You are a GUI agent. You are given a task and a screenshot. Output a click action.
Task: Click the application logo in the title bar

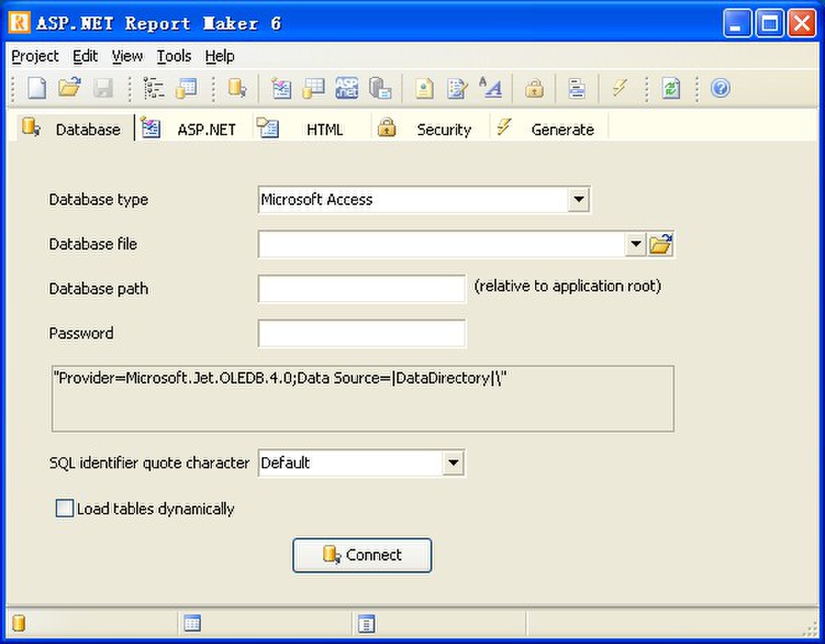point(20,22)
